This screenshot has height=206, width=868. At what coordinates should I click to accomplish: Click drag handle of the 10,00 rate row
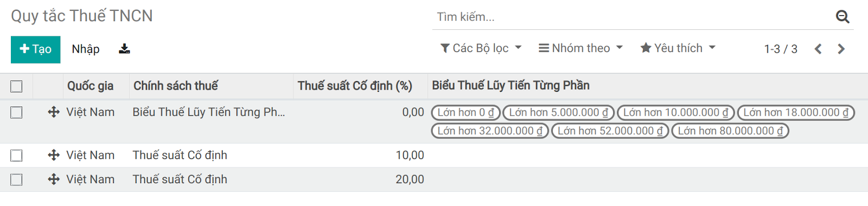[54, 155]
